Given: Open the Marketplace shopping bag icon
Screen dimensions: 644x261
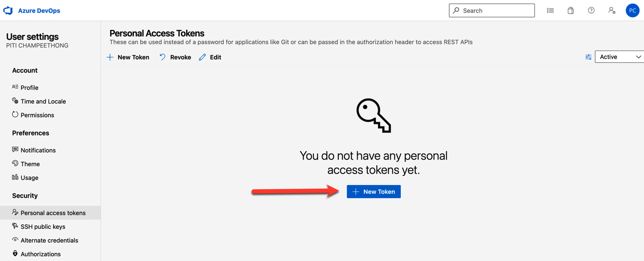Looking at the screenshot, I should (571, 10).
